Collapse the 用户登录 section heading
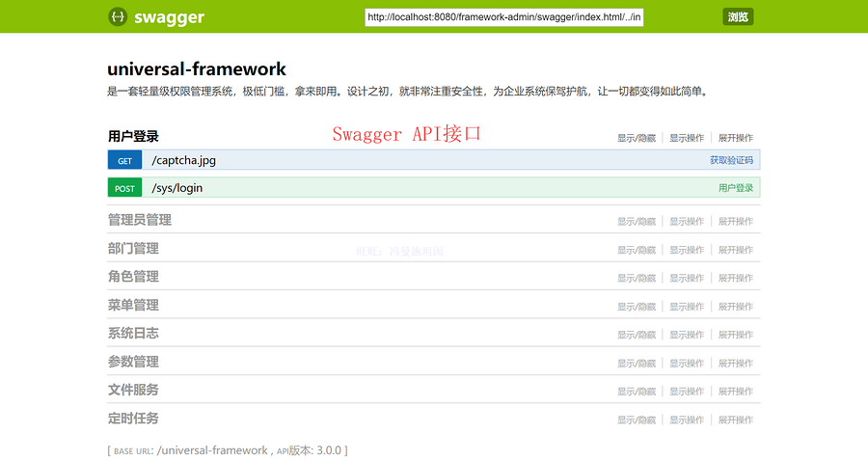The height and width of the screenshot is (461, 868). point(133,136)
